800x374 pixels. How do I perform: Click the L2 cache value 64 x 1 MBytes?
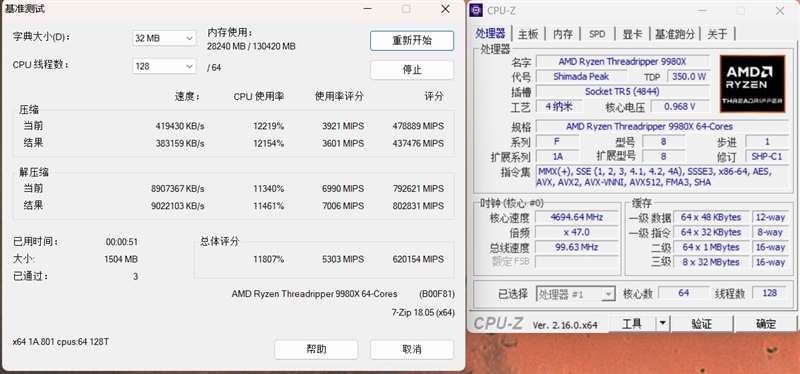click(711, 247)
